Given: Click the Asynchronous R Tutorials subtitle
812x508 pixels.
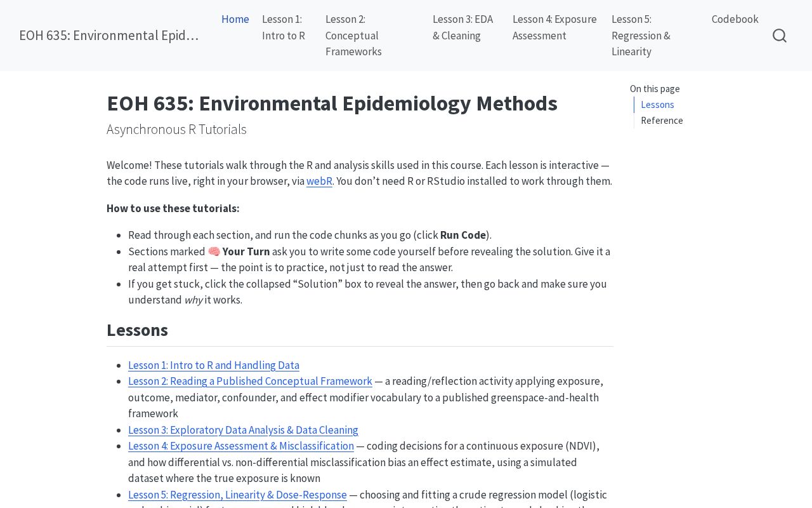Looking at the screenshot, I should pos(176,130).
